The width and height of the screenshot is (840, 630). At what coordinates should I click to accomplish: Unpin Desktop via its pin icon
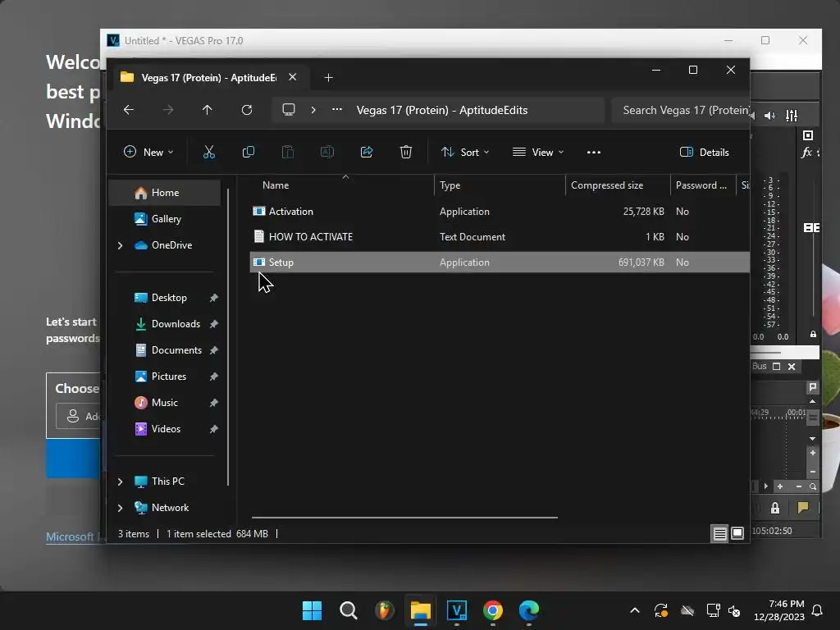pyautogui.click(x=214, y=298)
